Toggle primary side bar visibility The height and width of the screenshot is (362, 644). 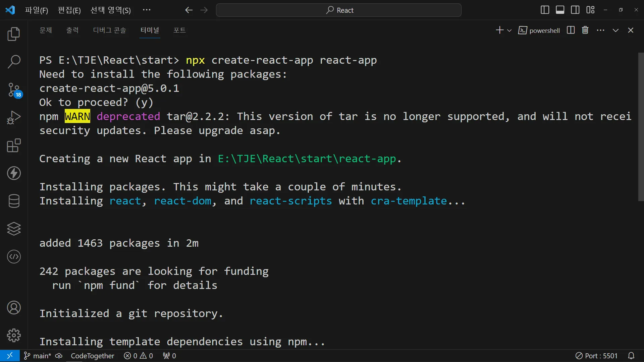click(545, 10)
